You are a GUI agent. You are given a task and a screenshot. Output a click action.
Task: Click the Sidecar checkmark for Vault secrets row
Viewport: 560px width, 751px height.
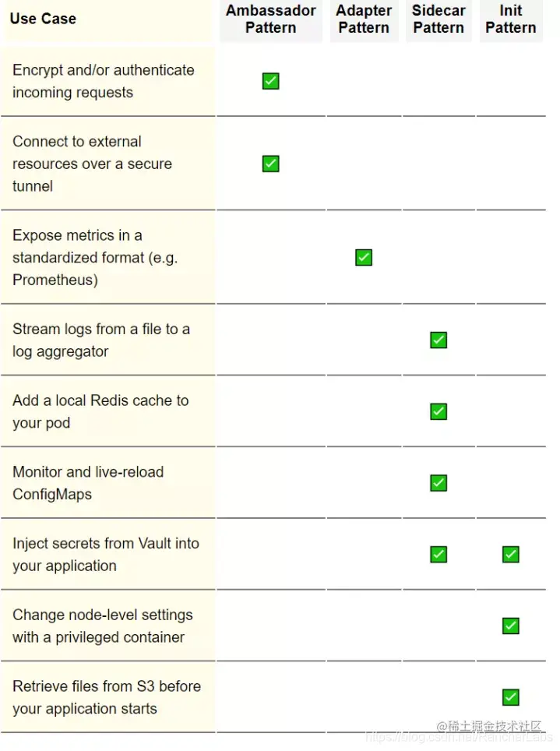pyautogui.click(x=438, y=554)
